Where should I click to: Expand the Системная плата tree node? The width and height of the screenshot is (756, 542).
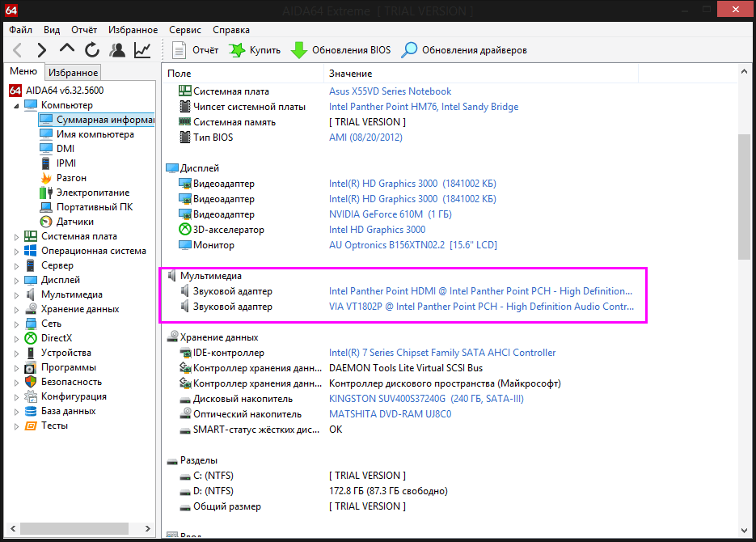16,236
